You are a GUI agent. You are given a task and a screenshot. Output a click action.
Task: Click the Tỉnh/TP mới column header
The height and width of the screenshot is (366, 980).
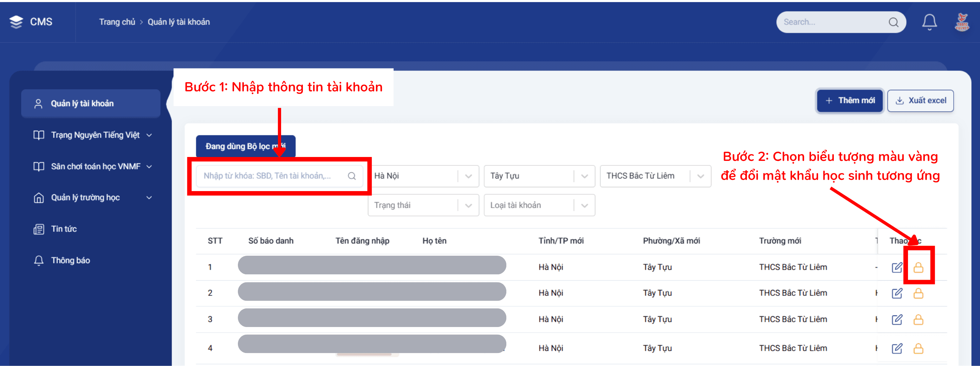pyautogui.click(x=561, y=241)
